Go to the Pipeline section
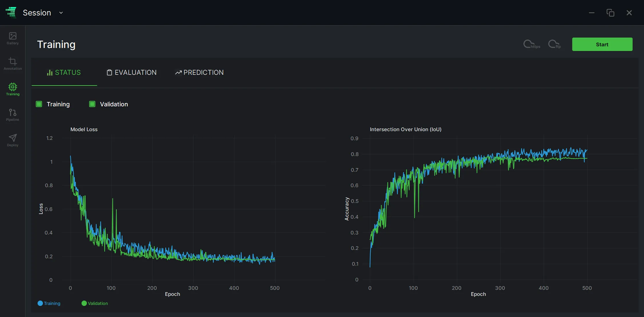This screenshot has height=317, width=644. 13,115
